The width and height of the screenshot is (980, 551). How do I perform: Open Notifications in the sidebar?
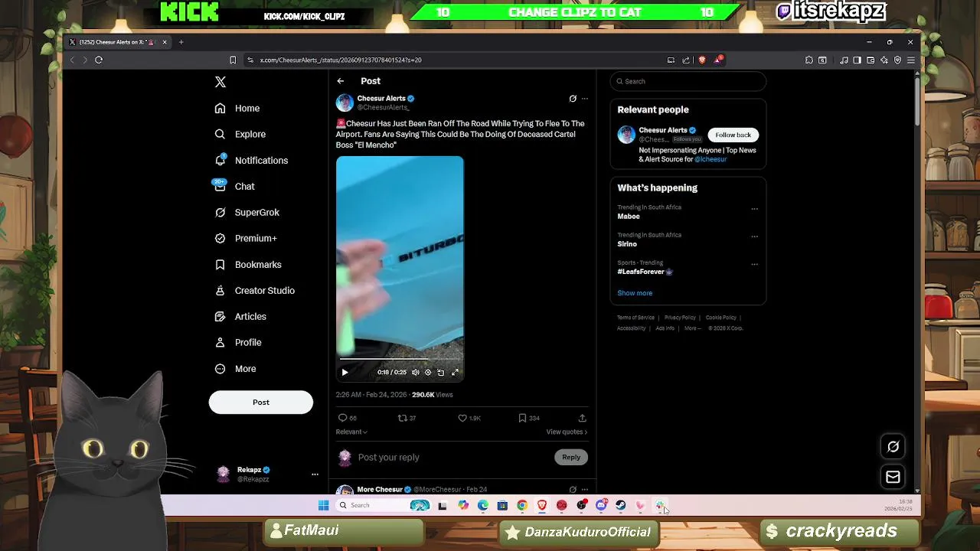[x=251, y=160]
